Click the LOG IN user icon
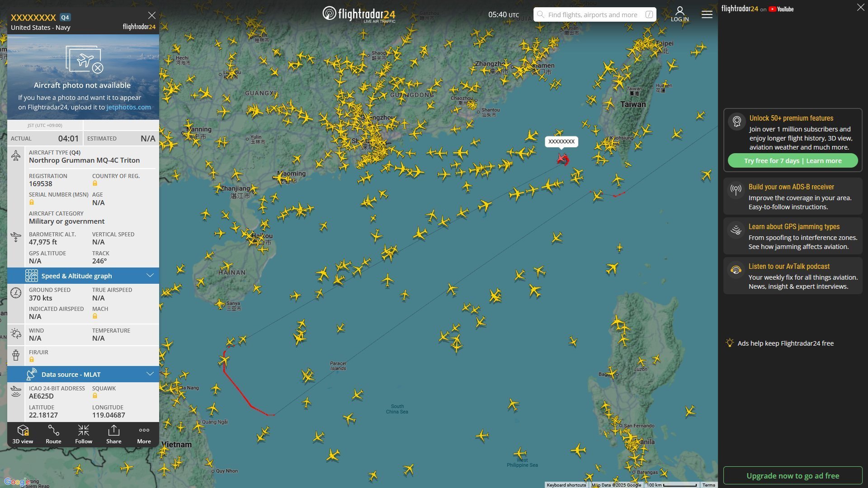Viewport: 868px width, 488px height. click(x=680, y=14)
